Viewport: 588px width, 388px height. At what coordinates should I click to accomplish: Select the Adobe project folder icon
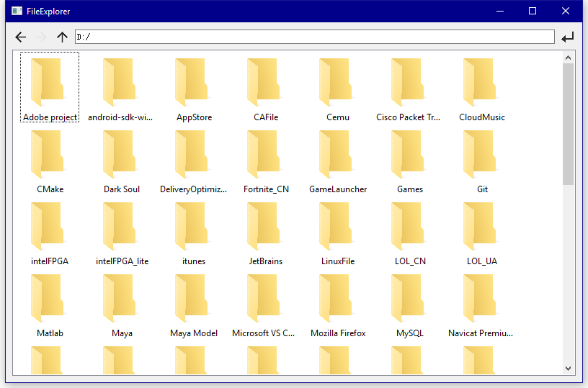tap(48, 82)
